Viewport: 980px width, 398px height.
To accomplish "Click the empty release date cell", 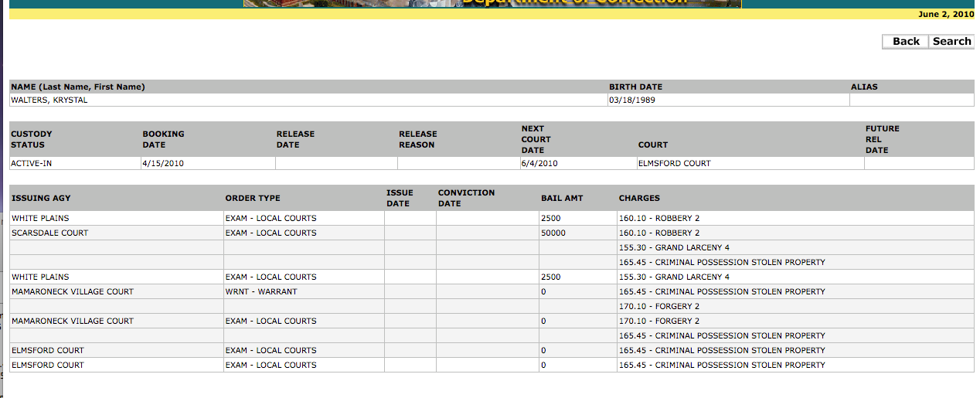I will tap(336, 164).
